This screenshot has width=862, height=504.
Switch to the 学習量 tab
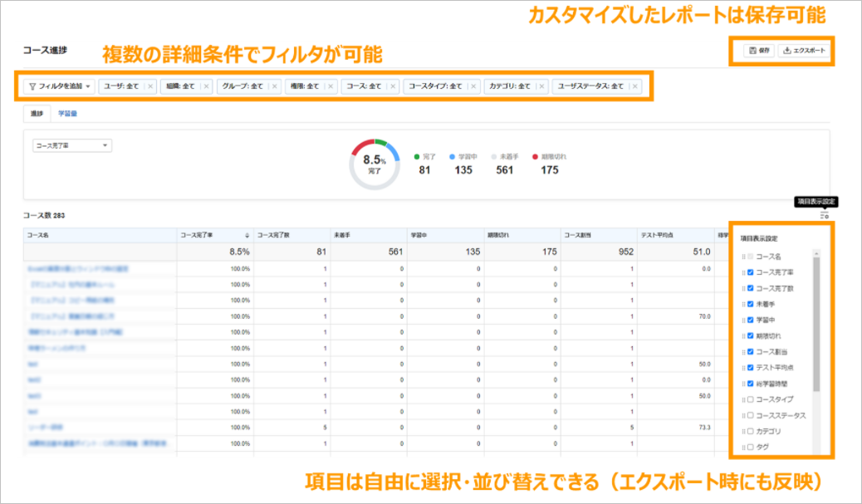coord(68,114)
